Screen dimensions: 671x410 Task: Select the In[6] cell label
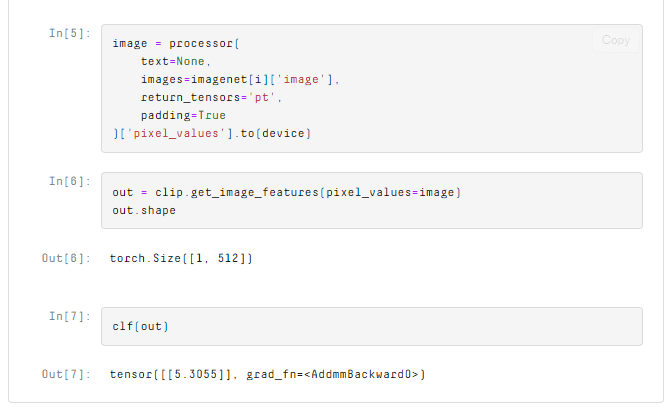[69, 181]
